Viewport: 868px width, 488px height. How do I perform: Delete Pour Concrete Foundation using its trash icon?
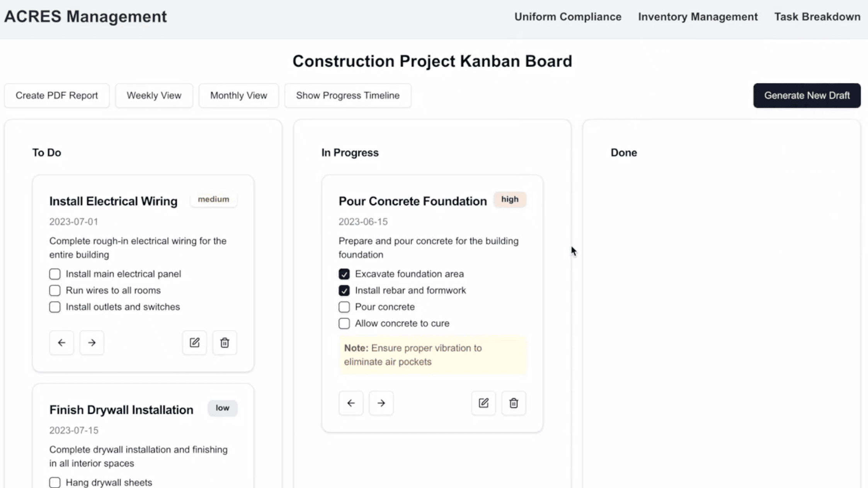(514, 403)
